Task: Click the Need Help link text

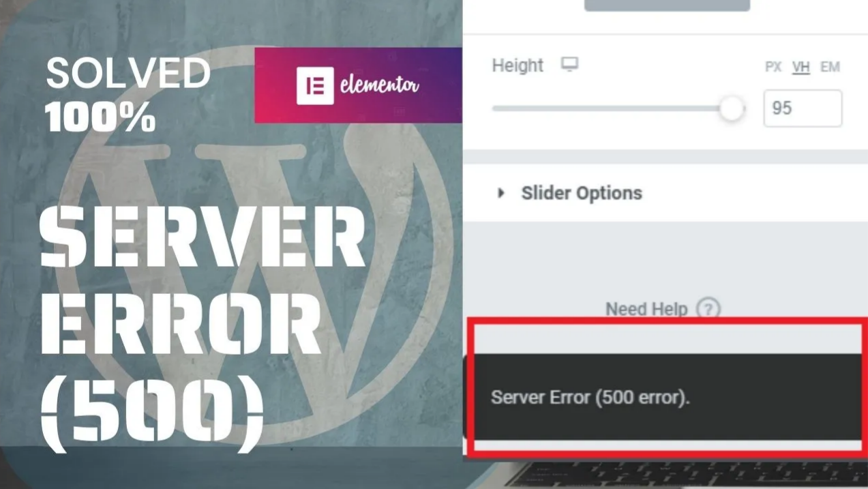Action: pyautogui.click(x=646, y=309)
